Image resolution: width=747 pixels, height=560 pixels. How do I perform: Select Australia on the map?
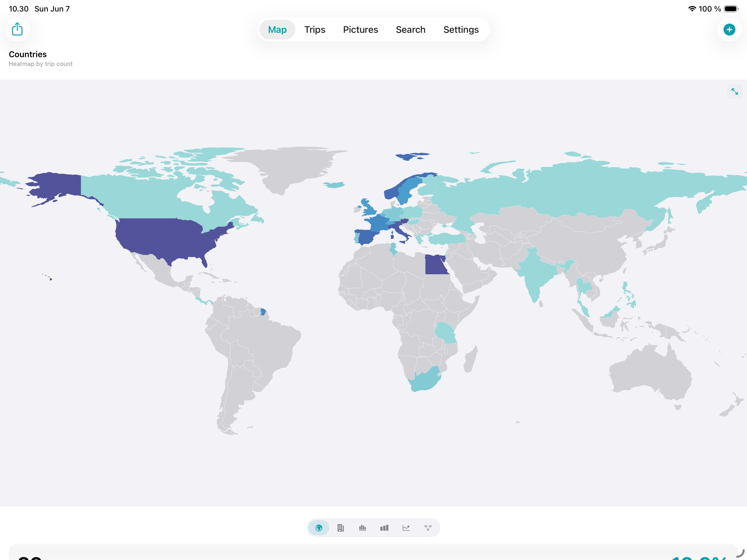coord(650,375)
